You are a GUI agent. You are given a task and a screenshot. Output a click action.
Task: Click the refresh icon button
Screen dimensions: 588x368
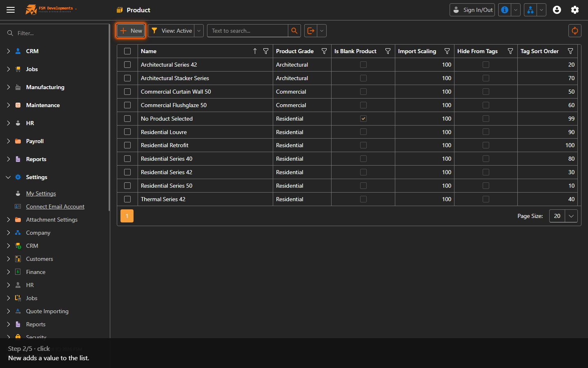click(x=575, y=31)
